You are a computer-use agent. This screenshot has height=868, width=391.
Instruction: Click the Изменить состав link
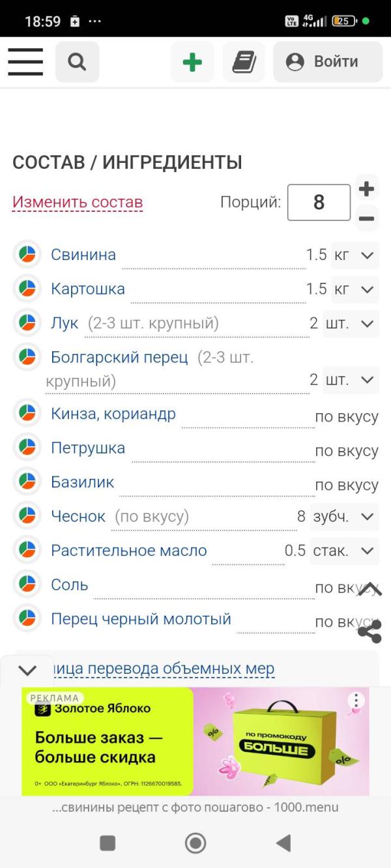coord(78,202)
